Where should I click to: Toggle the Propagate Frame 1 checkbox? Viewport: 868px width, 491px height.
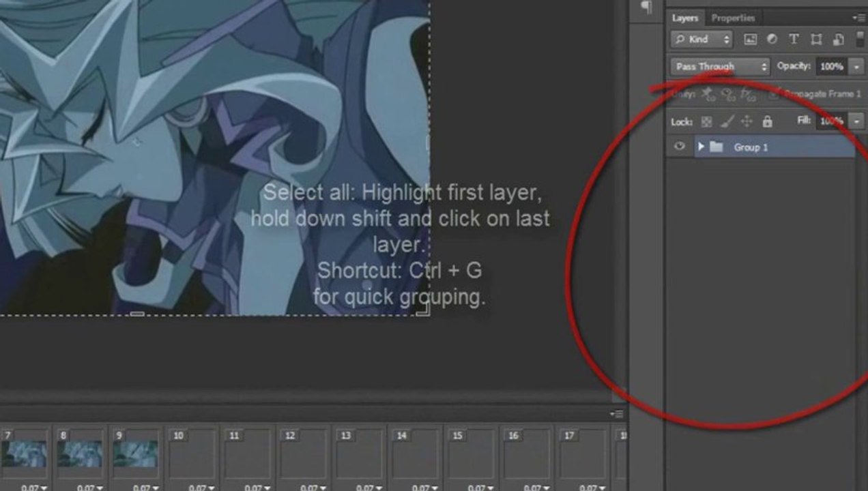tap(774, 94)
